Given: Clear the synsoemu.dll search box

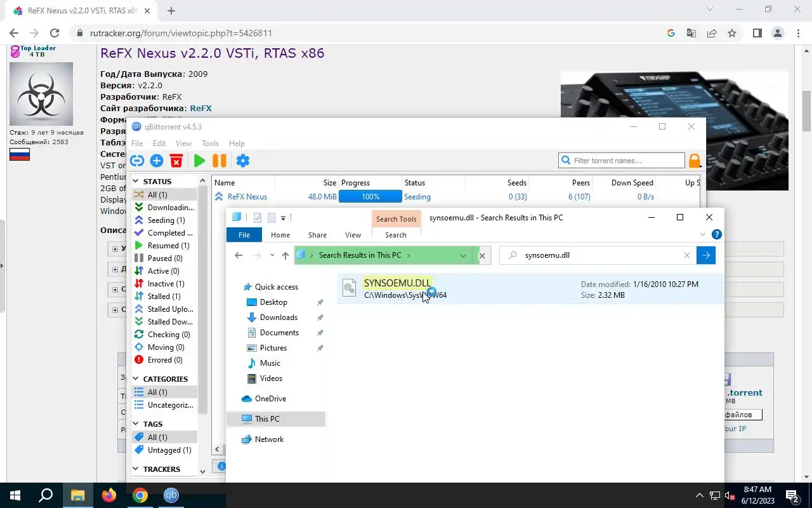Looking at the screenshot, I should tap(686, 255).
